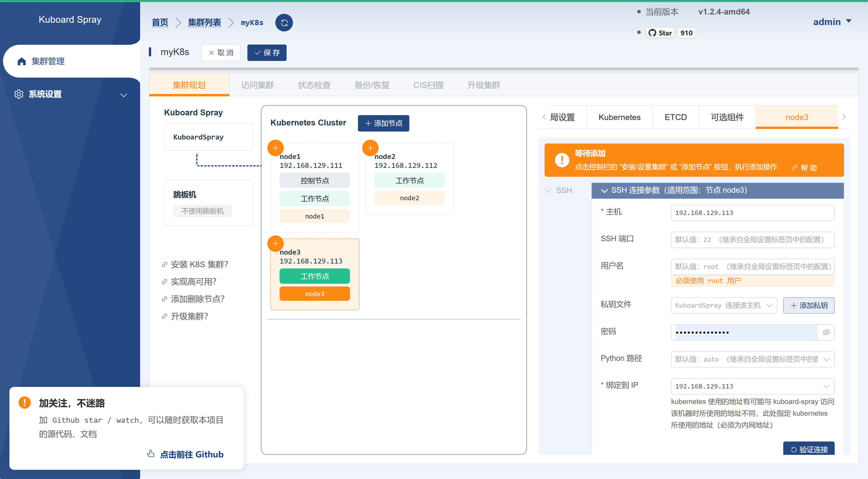
Task: Click the SSH 端口 input field
Action: (752, 239)
